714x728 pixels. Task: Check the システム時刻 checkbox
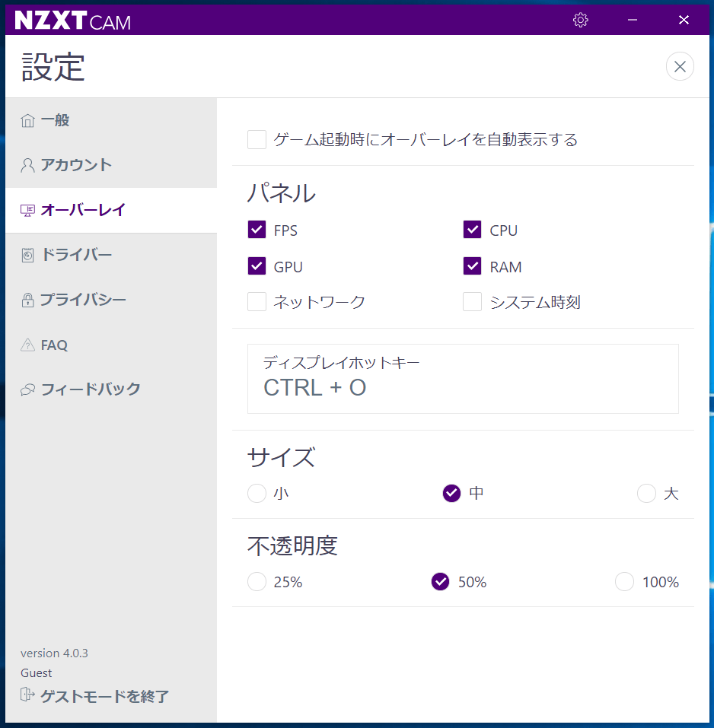pyautogui.click(x=472, y=302)
